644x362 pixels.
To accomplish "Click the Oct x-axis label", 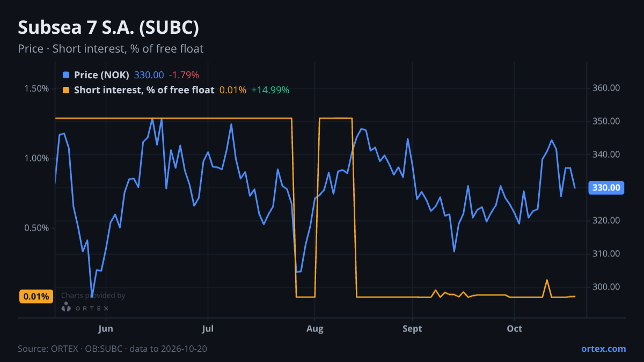I will coord(514,328).
